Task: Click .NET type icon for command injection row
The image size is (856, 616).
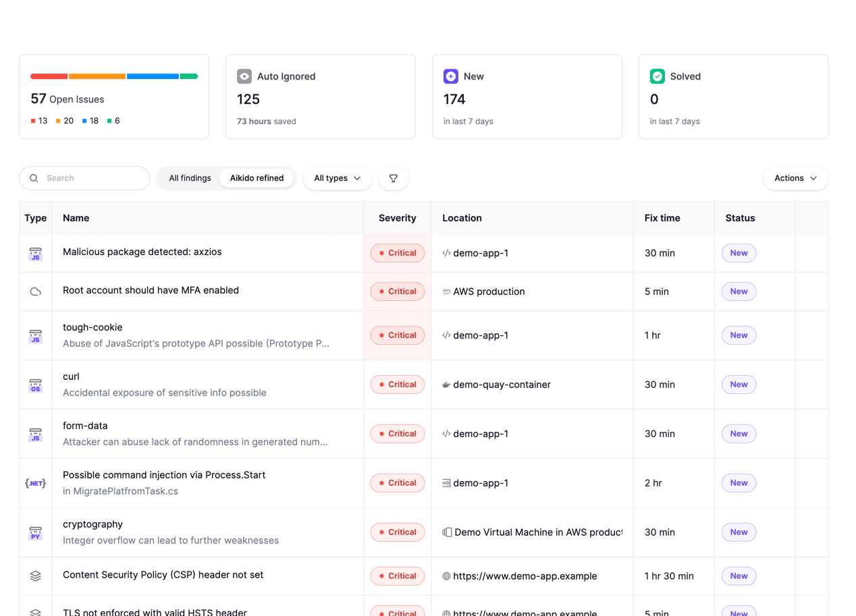Action: coord(36,483)
